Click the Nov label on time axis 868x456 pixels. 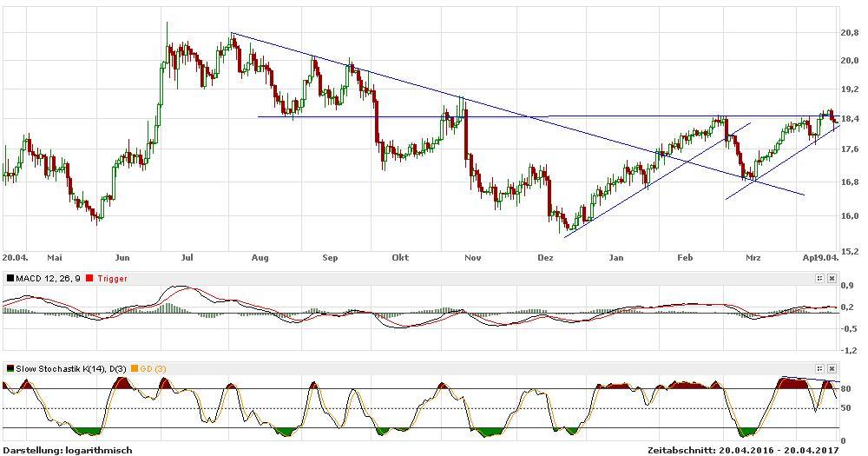pos(472,257)
